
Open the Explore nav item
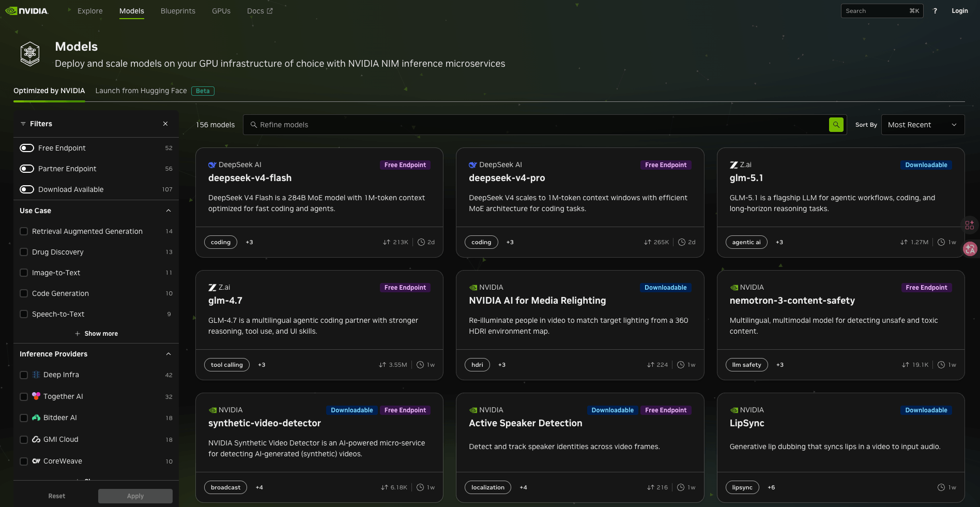90,11
